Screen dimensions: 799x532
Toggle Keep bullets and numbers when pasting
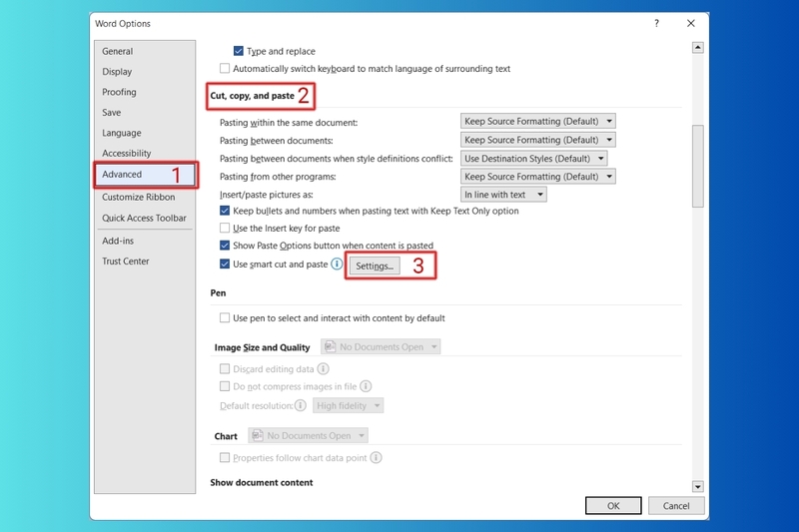pyautogui.click(x=224, y=211)
